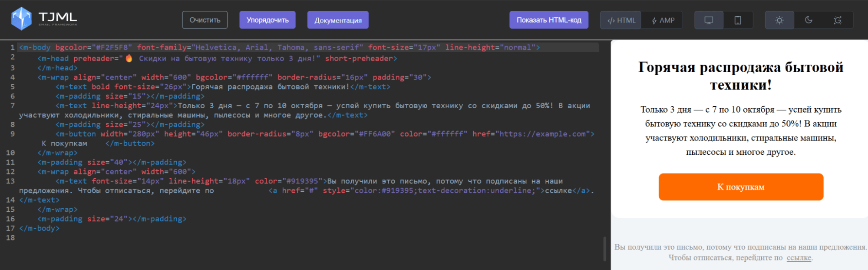Switch preview to mobile view
868x270 pixels.
click(738, 20)
